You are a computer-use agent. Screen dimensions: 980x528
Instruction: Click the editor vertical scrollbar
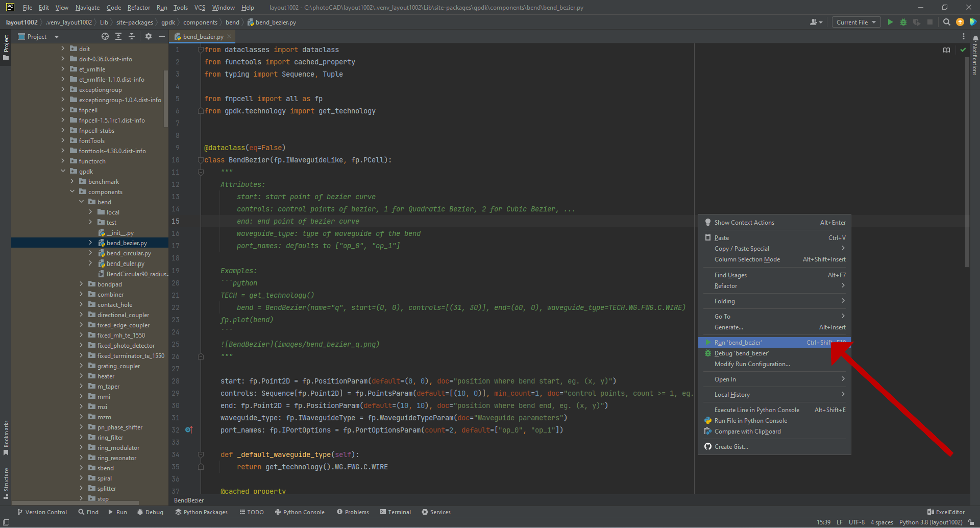point(967,162)
